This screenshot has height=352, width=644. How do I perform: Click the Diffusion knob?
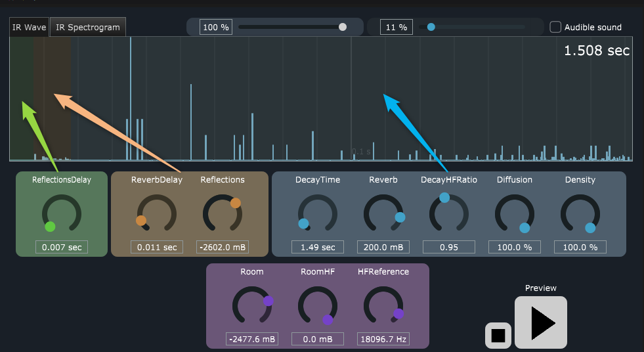pyautogui.click(x=514, y=215)
